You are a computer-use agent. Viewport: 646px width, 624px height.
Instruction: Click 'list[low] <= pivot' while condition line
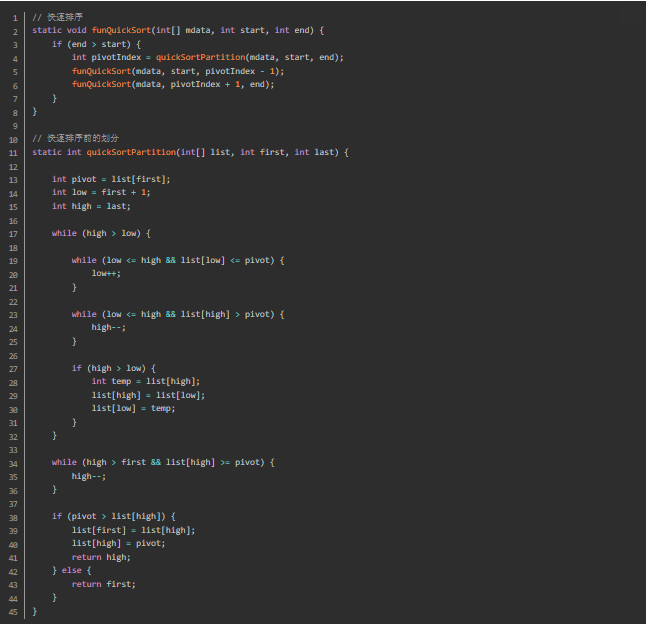pos(178,260)
